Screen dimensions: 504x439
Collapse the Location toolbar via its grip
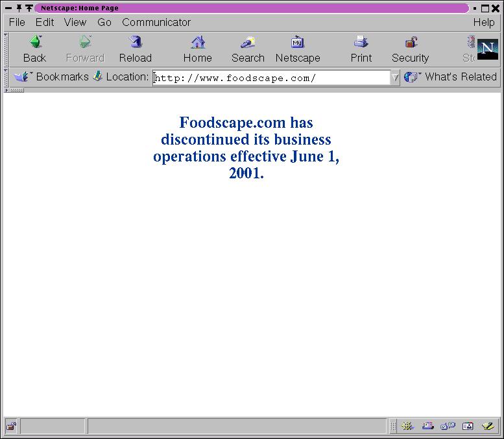click(x=6, y=77)
